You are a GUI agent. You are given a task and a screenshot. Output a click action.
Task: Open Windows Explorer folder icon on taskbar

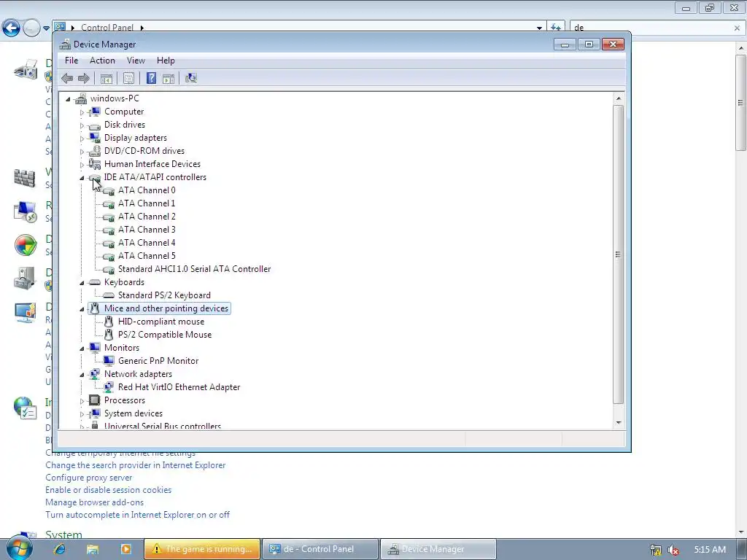pyautogui.click(x=93, y=549)
